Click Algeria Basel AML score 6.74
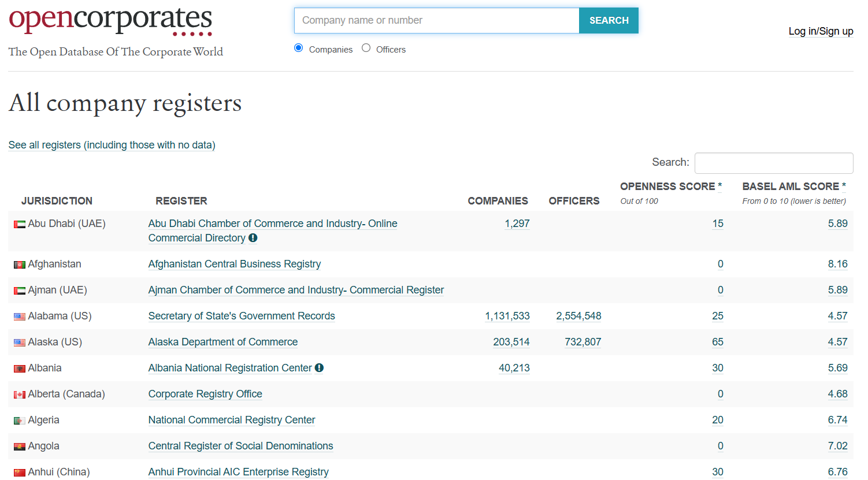The height and width of the screenshot is (480, 868). (838, 420)
